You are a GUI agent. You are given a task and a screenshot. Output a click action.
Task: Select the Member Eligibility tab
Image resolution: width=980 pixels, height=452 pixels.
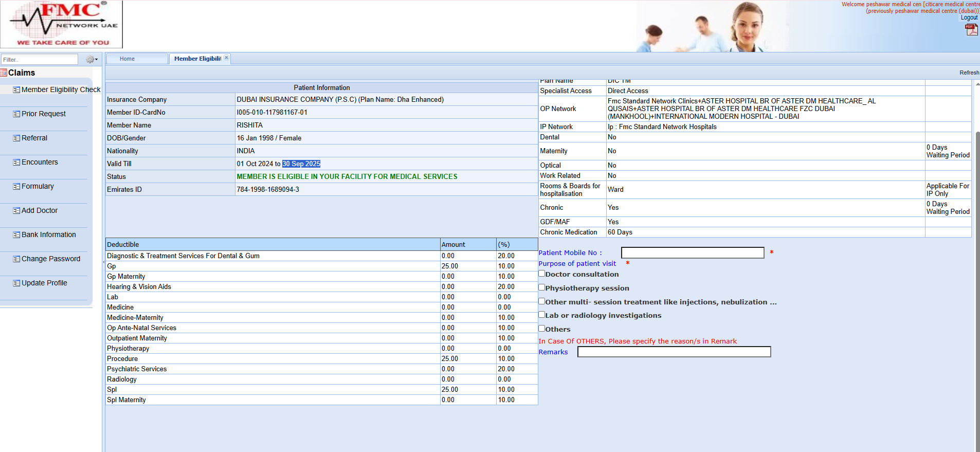pyautogui.click(x=197, y=59)
